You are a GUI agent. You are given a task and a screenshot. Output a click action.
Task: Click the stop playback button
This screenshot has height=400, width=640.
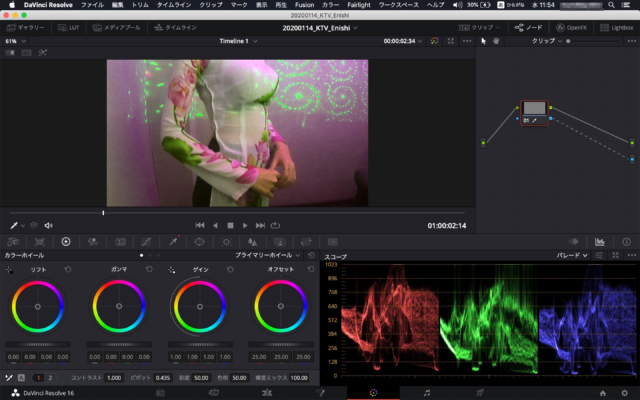click(229, 225)
